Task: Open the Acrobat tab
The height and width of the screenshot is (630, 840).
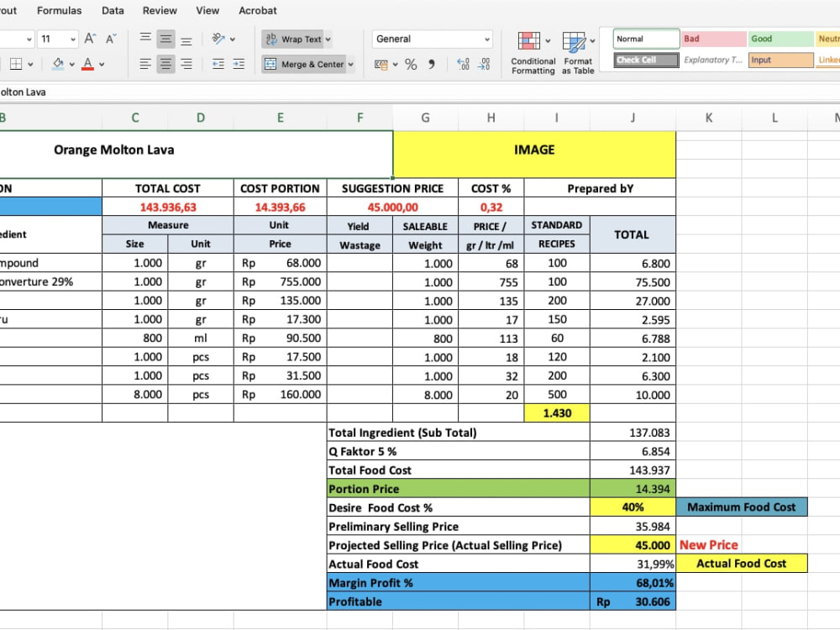Action: 258,10
